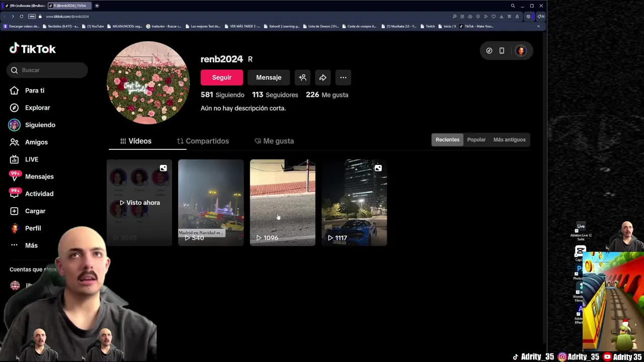Sort videos by Popular
This screenshot has width=644, height=362.
(476, 140)
